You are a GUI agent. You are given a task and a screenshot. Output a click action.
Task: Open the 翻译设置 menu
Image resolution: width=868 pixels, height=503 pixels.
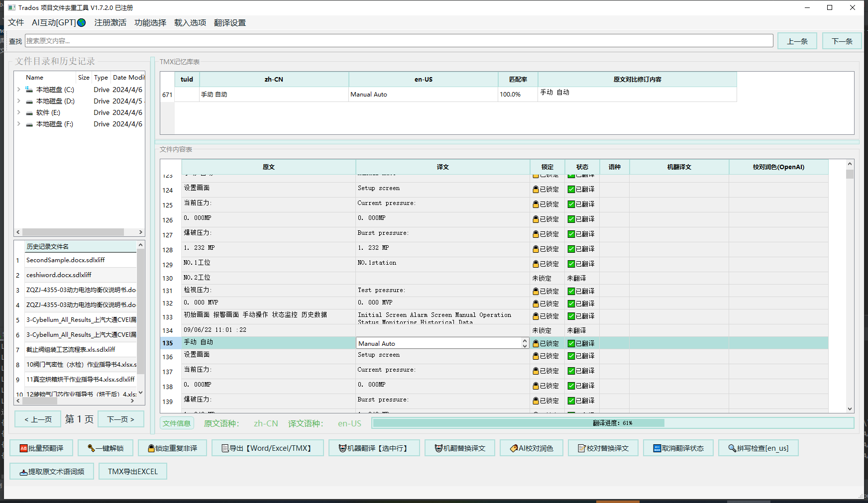click(229, 22)
